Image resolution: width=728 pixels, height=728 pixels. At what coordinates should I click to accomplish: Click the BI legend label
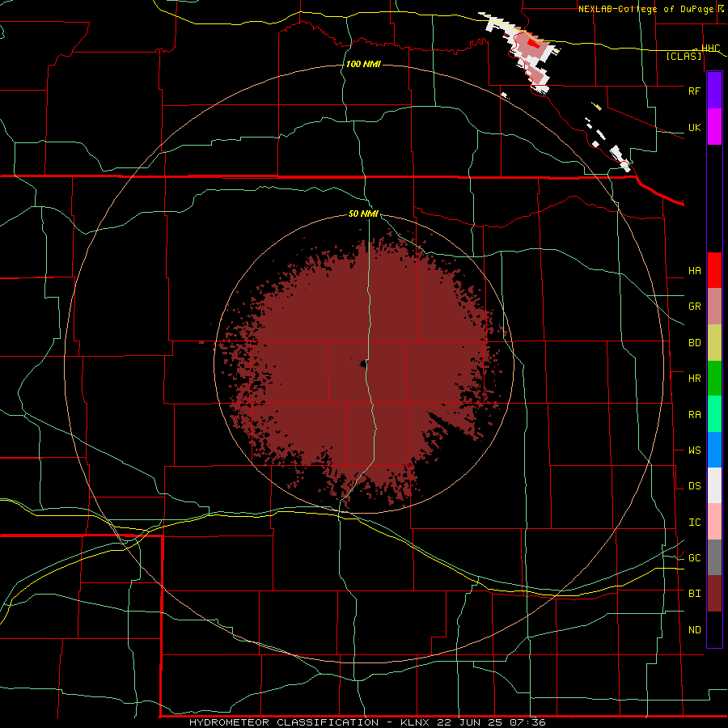[x=694, y=594]
